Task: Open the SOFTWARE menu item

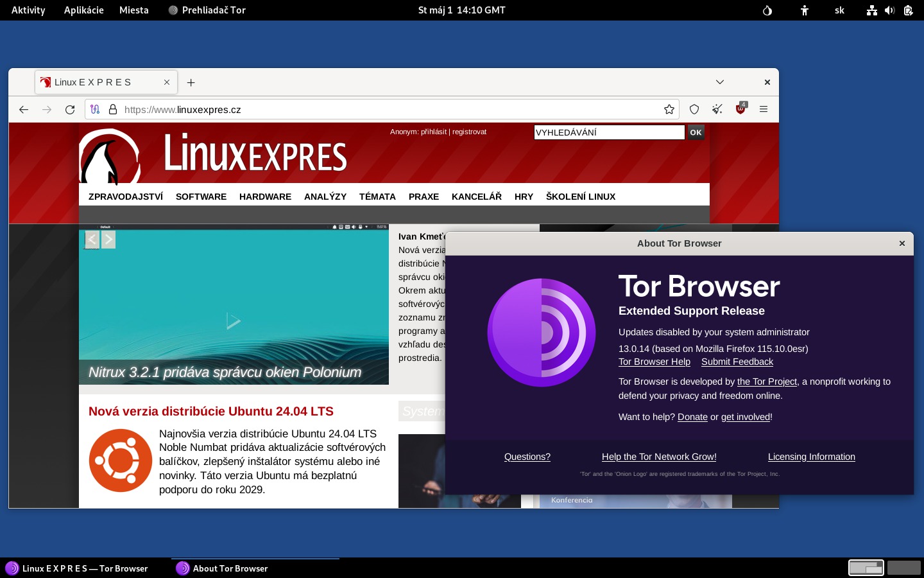Action: click(x=201, y=197)
